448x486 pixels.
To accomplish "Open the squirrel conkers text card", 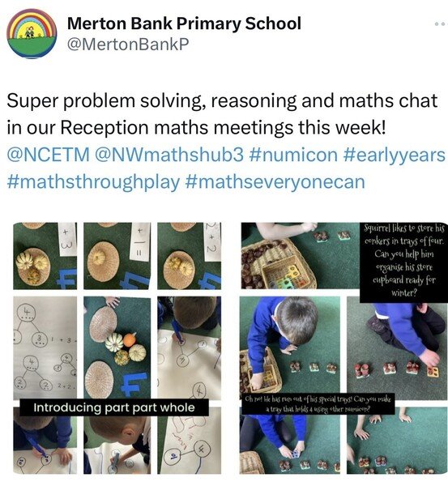I will [x=403, y=262].
